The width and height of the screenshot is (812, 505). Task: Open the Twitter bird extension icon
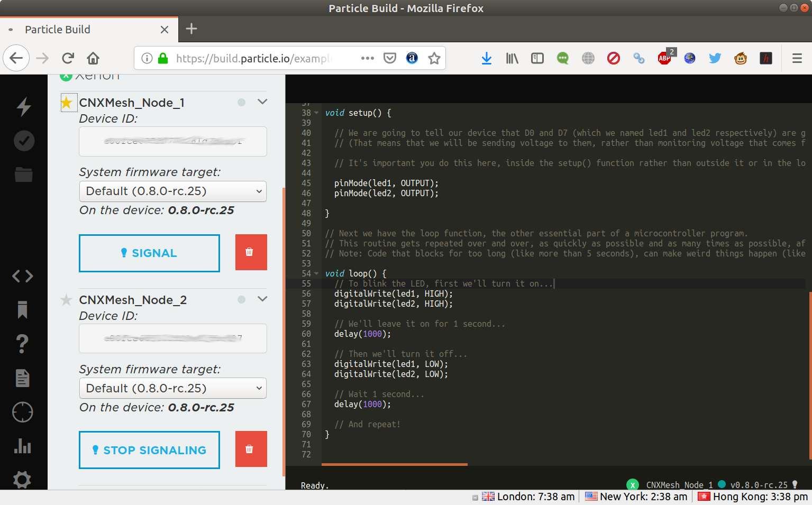click(715, 58)
